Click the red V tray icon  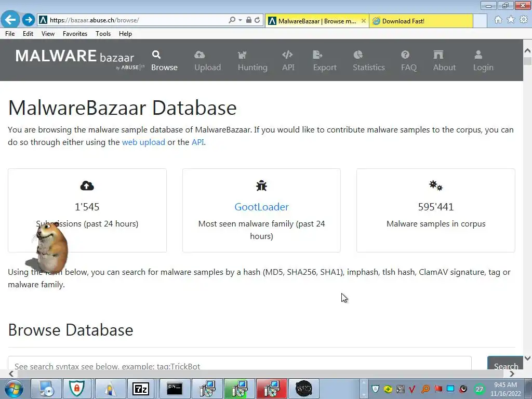(412, 389)
